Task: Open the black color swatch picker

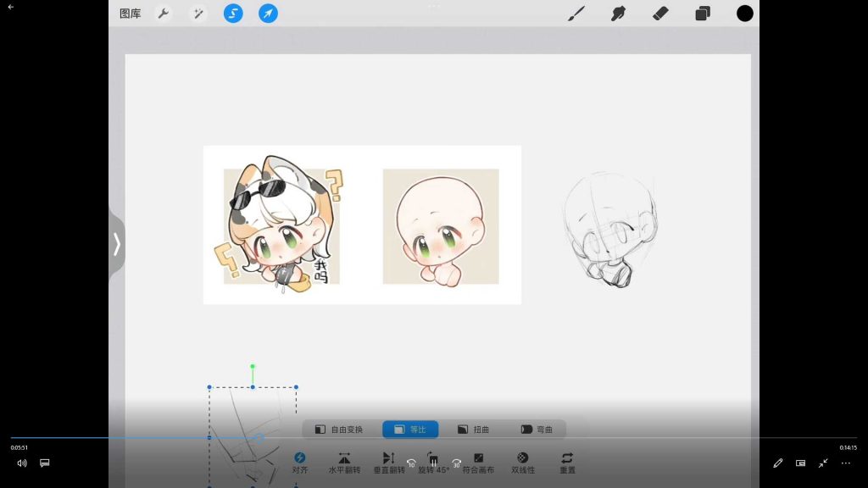Action: [745, 14]
